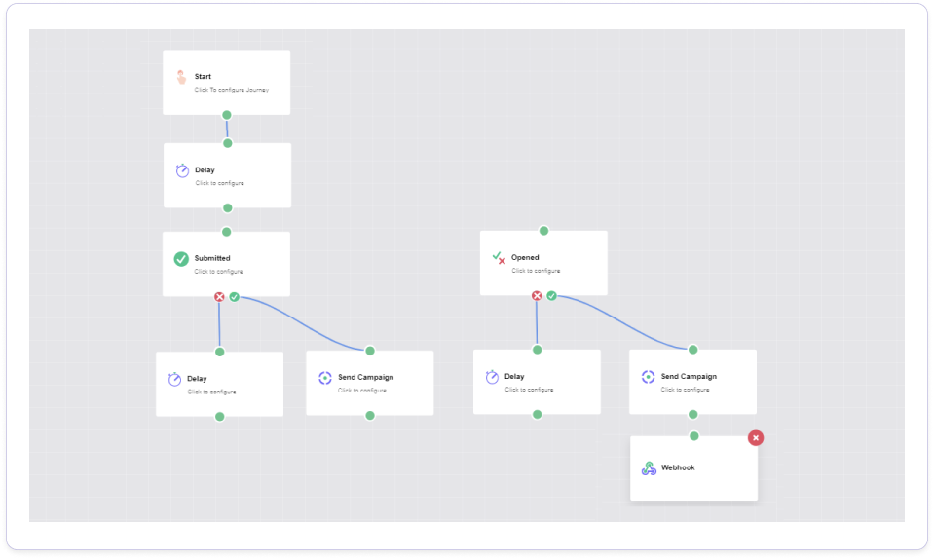Click the stopwatch icon of the Delay node below Start

tap(182, 171)
